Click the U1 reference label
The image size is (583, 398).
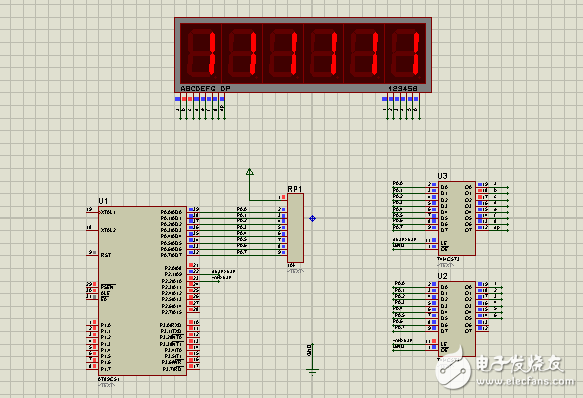103,201
